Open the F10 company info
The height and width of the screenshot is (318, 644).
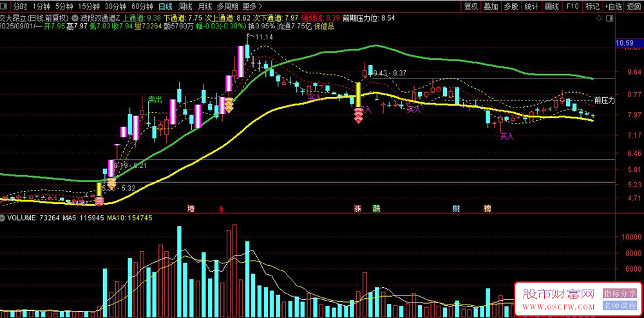[572, 6]
